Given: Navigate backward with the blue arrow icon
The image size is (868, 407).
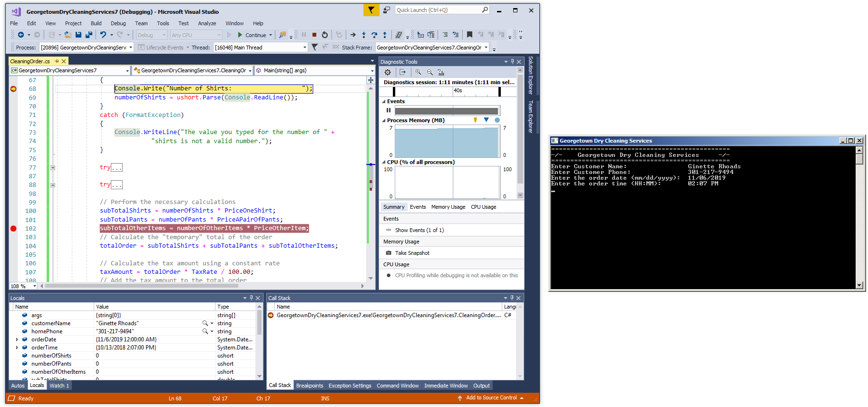Looking at the screenshot, I should [21, 35].
